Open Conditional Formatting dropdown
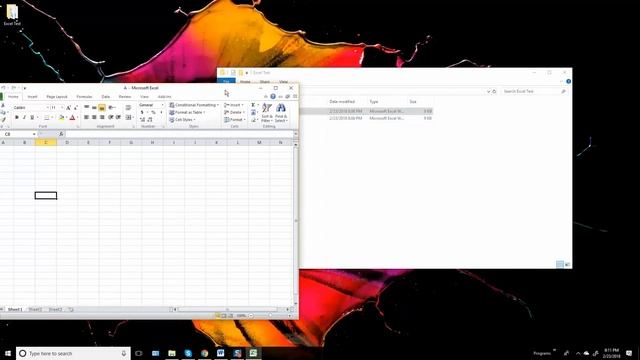The width and height of the screenshot is (640, 360). [194, 105]
